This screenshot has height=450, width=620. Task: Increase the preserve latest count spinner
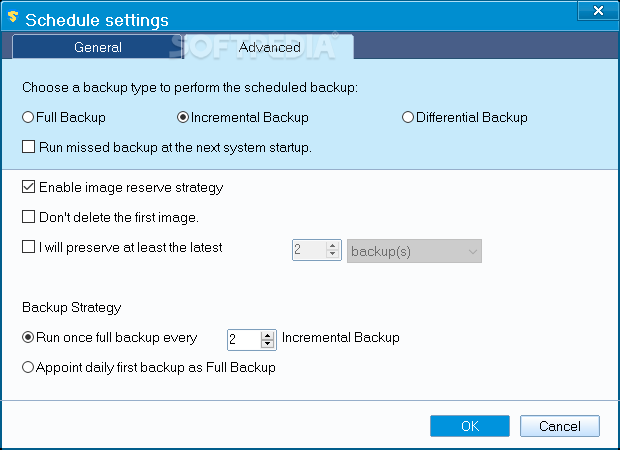333,245
